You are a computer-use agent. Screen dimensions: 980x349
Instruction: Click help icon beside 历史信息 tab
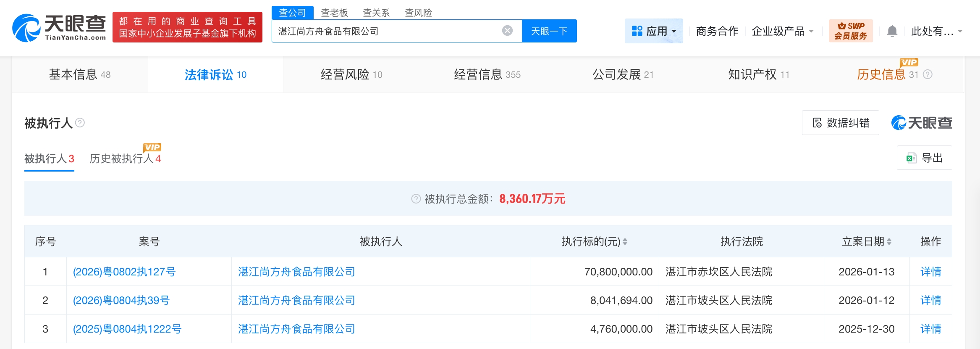tap(928, 74)
